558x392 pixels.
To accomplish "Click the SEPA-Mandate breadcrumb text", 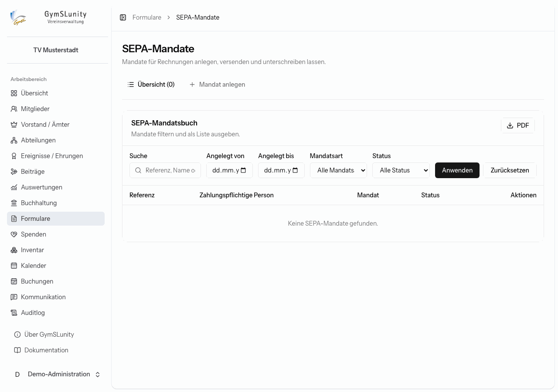I will tap(198, 17).
